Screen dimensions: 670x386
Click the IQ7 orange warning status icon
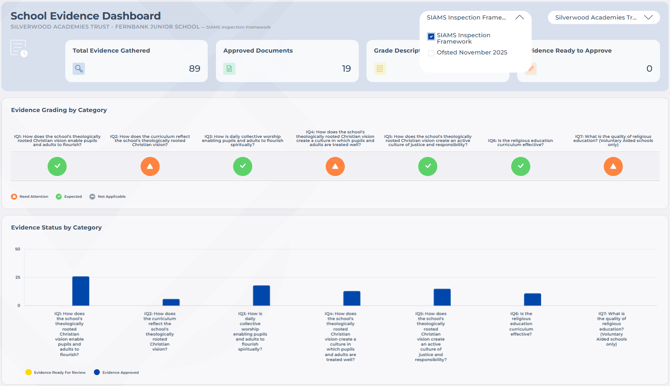tap(613, 166)
